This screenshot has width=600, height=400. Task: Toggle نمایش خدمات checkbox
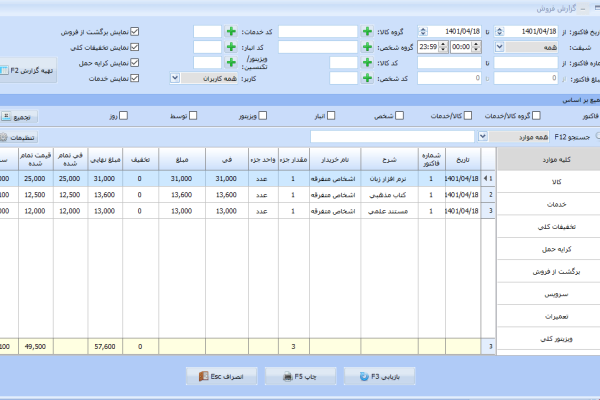click(x=134, y=78)
